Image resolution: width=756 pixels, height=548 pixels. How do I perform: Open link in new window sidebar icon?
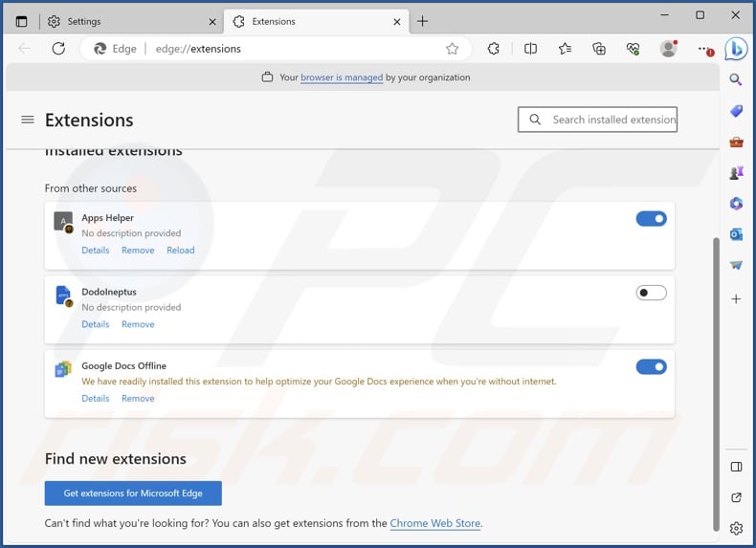pos(736,497)
